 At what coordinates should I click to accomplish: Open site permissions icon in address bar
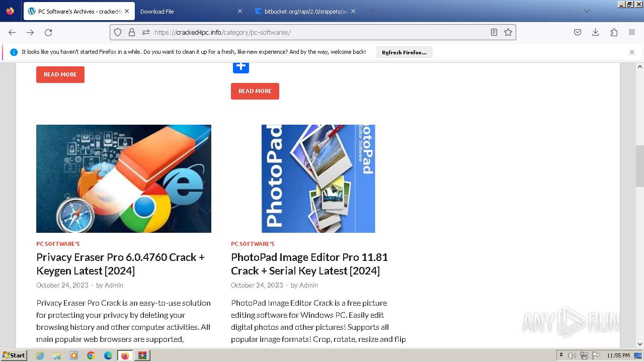[146, 32]
